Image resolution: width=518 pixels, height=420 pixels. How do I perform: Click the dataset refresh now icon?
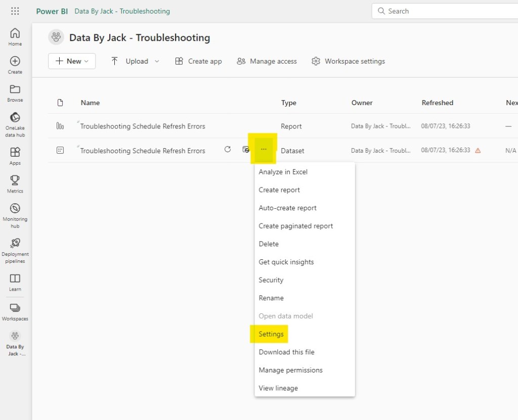(228, 150)
